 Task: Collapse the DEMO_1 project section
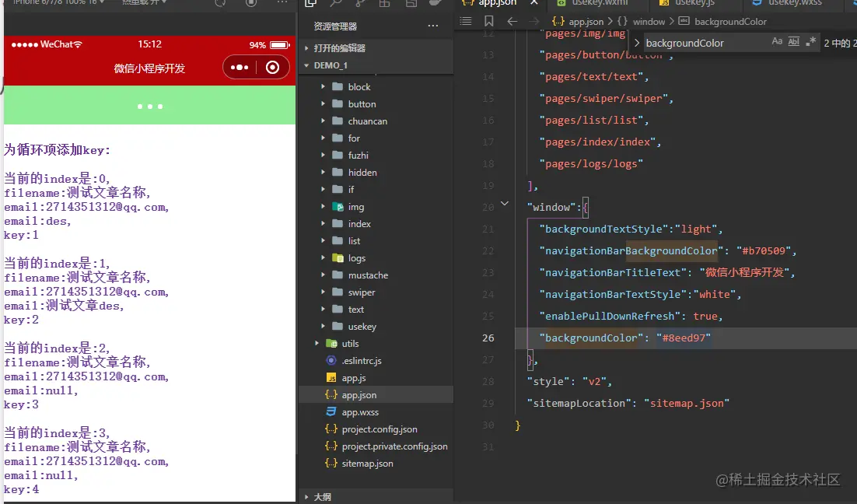pyautogui.click(x=306, y=65)
